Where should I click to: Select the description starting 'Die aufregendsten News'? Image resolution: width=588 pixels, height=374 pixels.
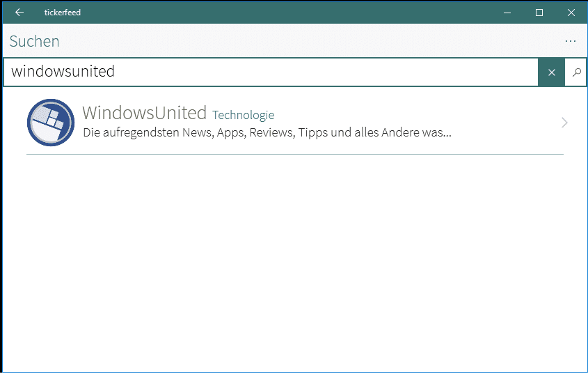point(267,132)
